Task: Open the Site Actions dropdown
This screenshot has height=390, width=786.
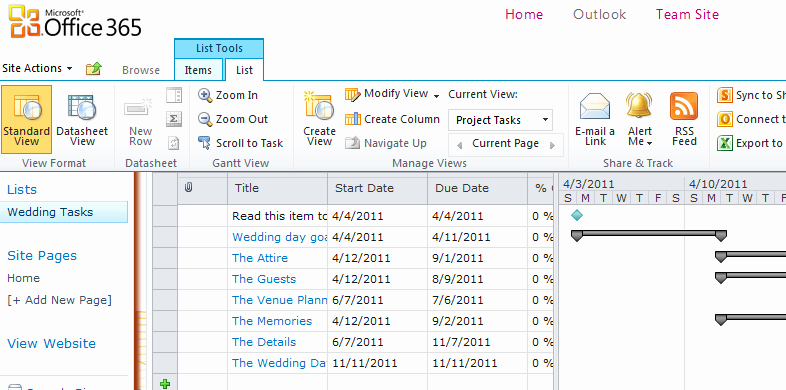Action: [x=37, y=68]
